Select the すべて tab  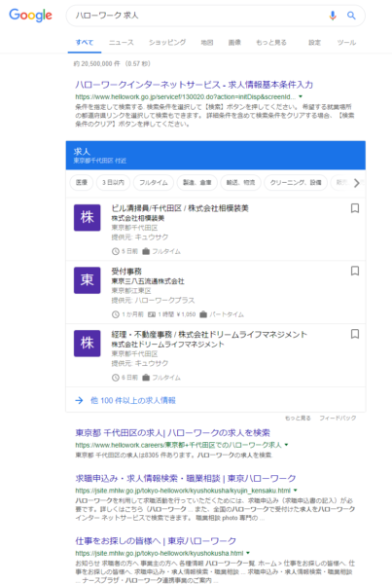click(x=85, y=43)
